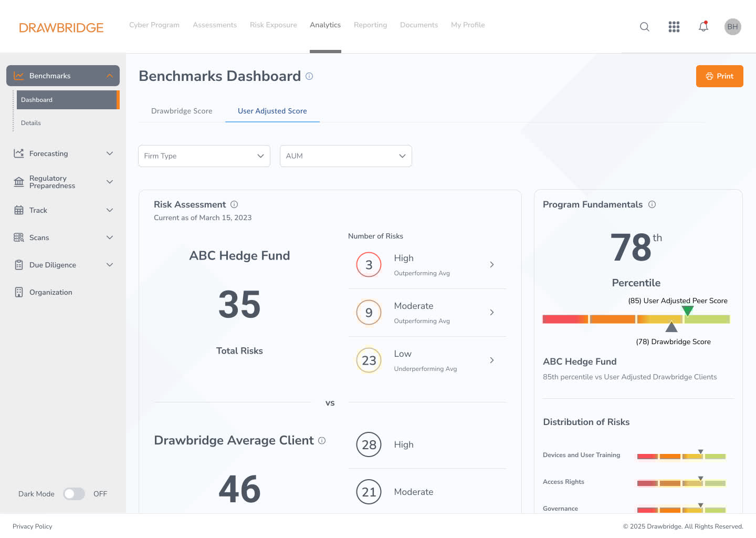
Task: Click info icon beside Benchmarks Dashboard title
Action: [309, 76]
